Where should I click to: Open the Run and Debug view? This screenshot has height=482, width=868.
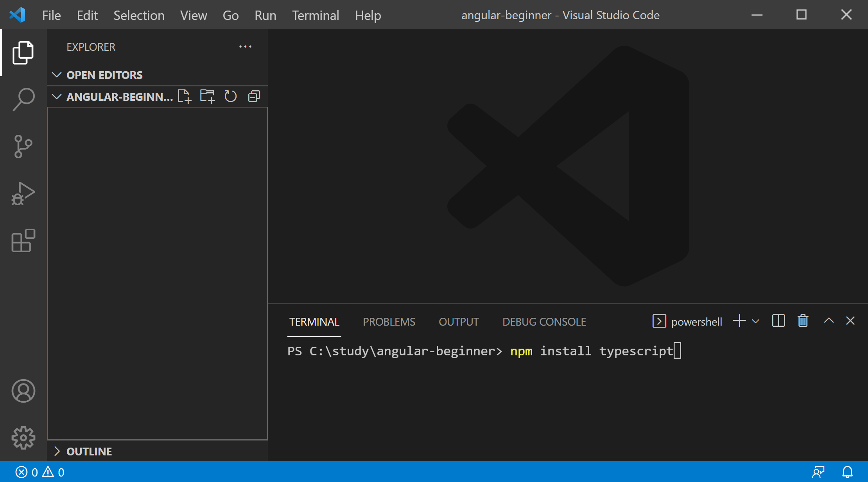click(x=23, y=194)
